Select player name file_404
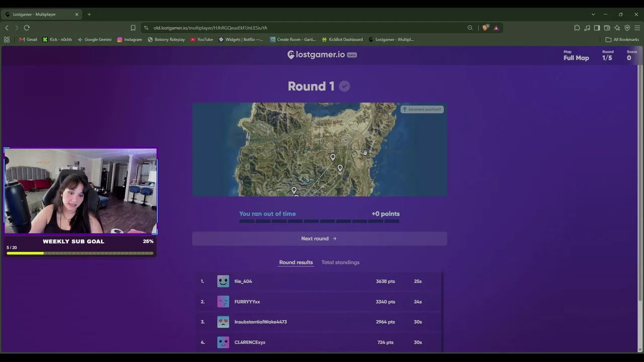The height and width of the screenshot is (362, 644). tap(243, 282)
